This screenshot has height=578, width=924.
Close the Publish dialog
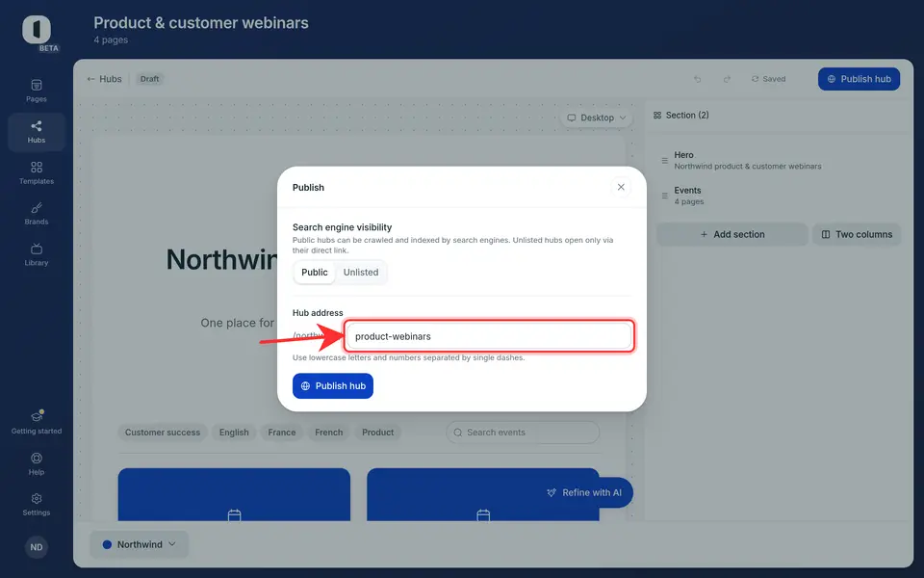tap(621, 187)
